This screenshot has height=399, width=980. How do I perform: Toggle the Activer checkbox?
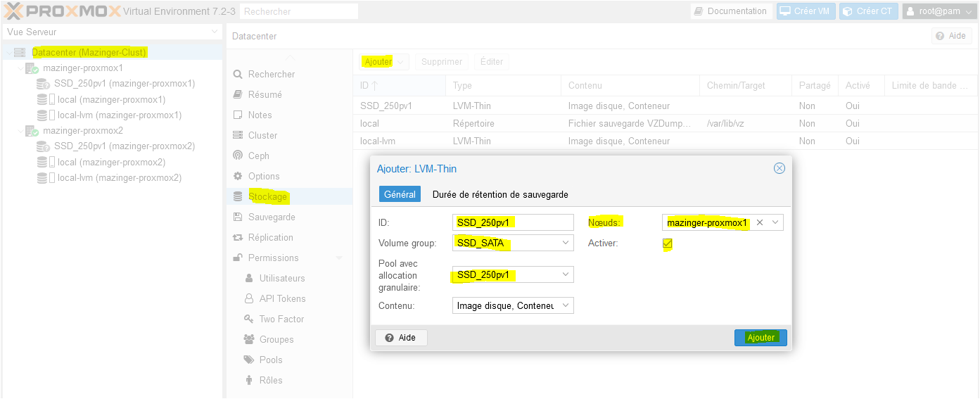(668, 243)
